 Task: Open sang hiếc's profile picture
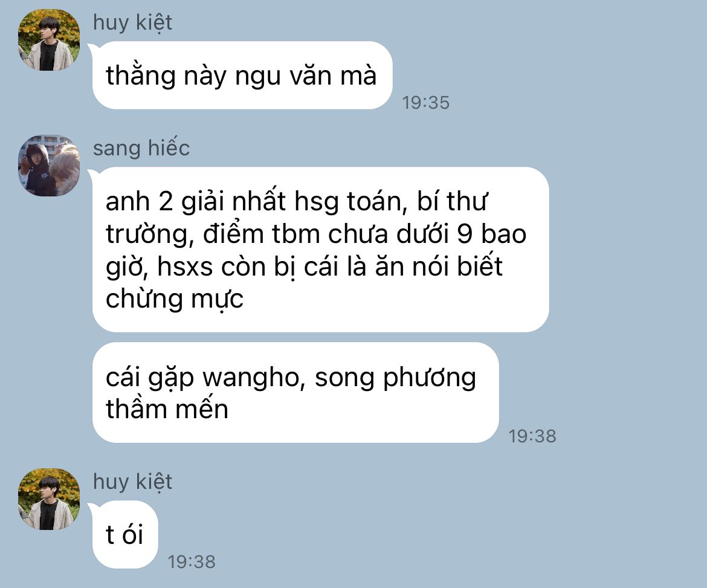(49, 166)
